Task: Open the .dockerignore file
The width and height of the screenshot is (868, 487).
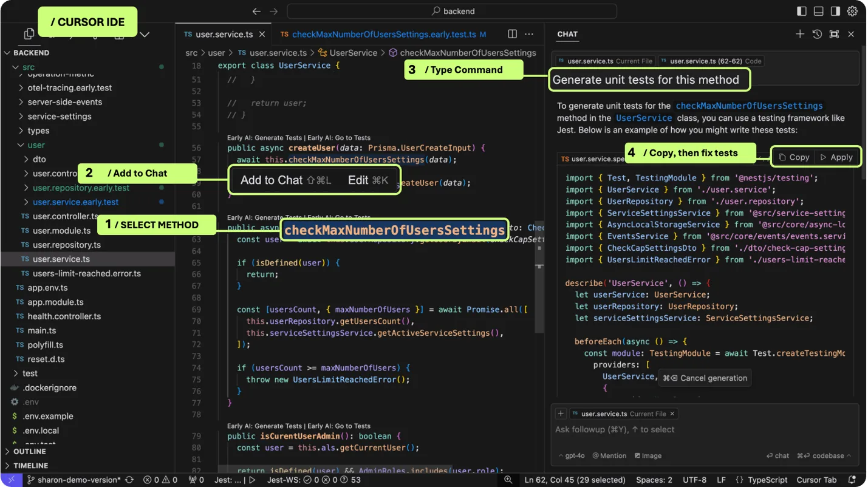Action: (49, 387)
